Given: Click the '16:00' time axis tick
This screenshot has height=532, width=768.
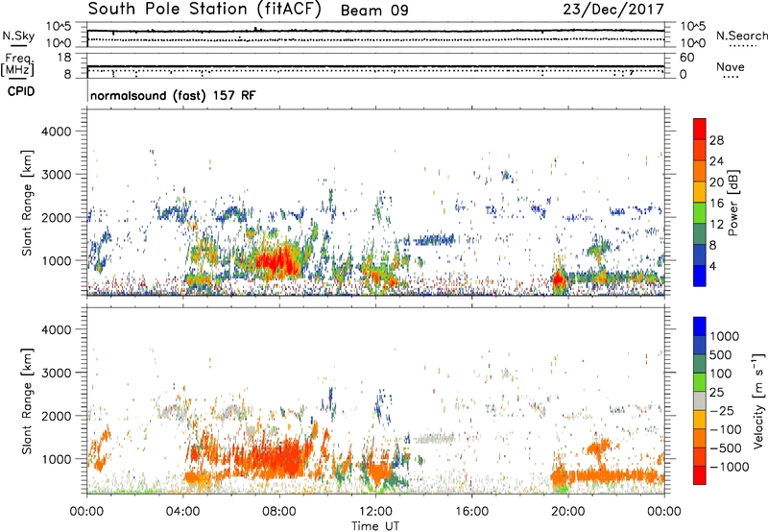Looking at the screenshot, I should pos(471,512).
